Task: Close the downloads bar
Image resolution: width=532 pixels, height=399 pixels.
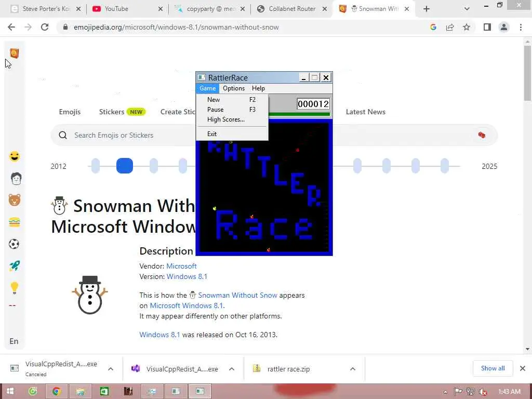Action: [523, 368]
